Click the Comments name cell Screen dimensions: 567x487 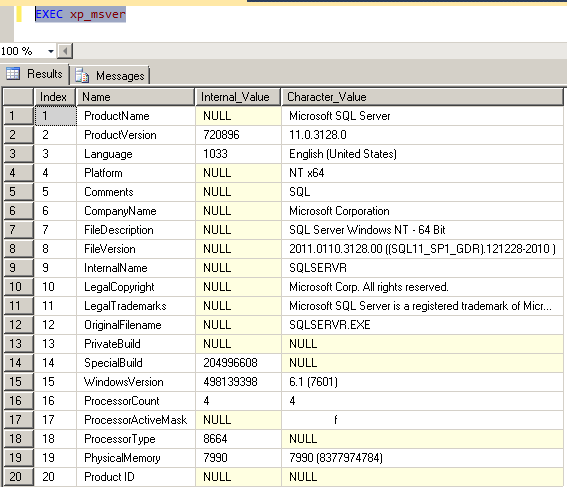point(136,192)
